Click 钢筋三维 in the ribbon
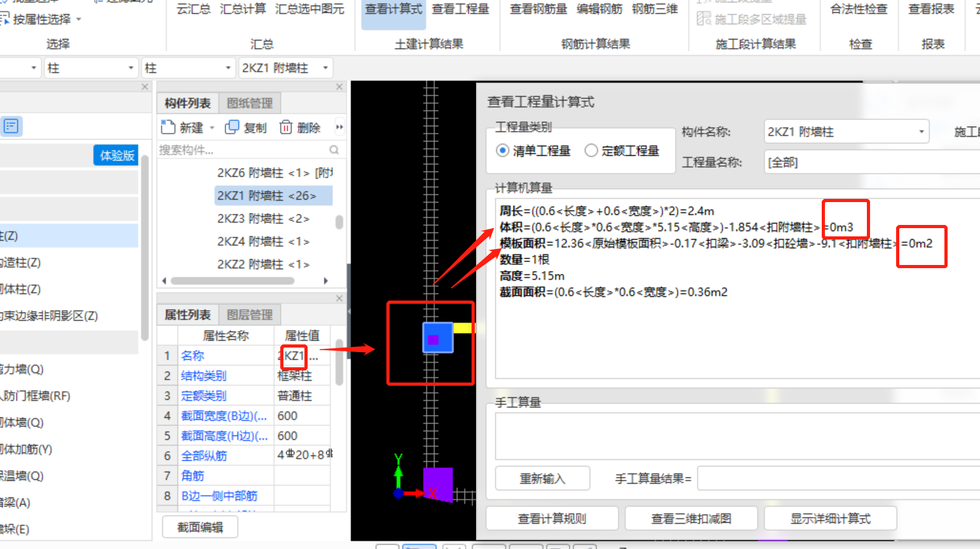The width and height of the screenshot is (980, 549). (x=655, y=9)
